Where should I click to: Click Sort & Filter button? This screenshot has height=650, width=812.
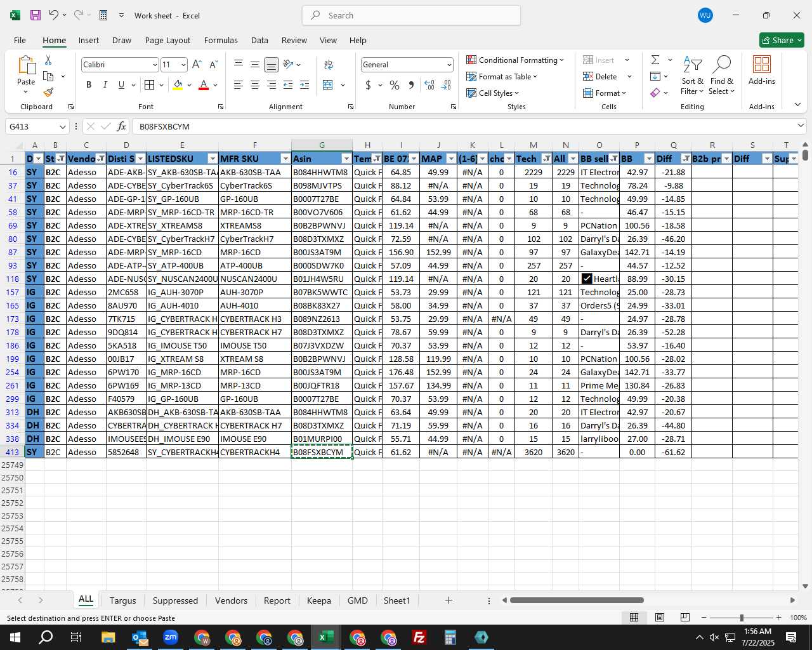[x=692, y=75]
